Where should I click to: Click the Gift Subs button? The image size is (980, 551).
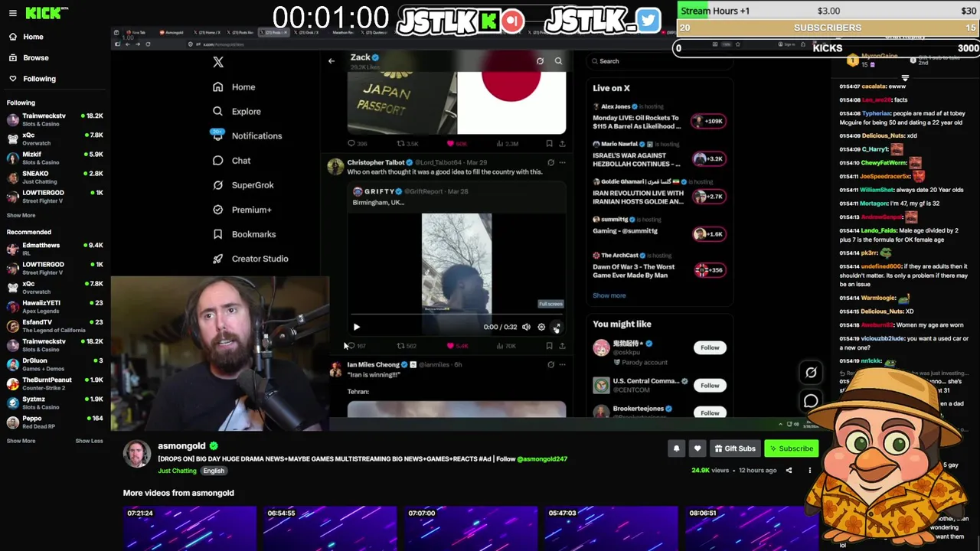[734, 448]
